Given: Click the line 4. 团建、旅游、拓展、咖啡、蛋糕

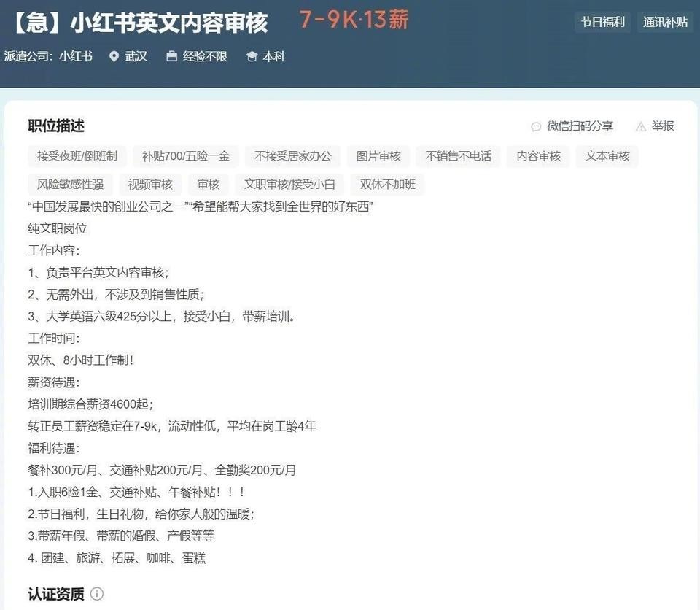Looking at the screenshot, I should [117, 557].
